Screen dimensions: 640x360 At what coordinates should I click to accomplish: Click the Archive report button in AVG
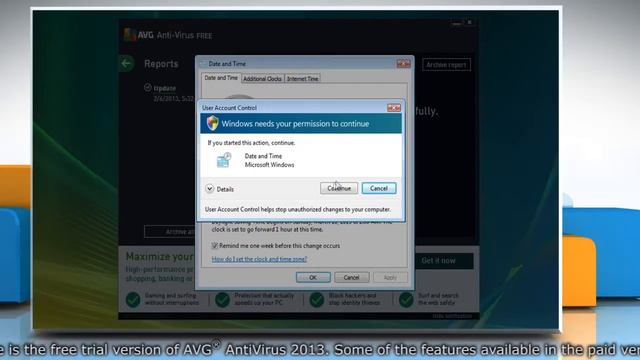[x=446, y=65]
